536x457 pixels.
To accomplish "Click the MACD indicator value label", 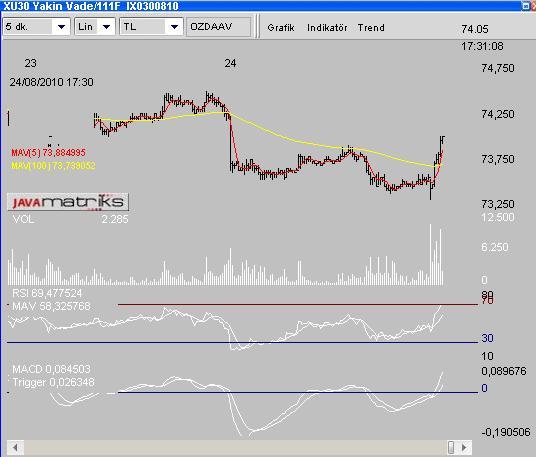I will click(51, 369).
